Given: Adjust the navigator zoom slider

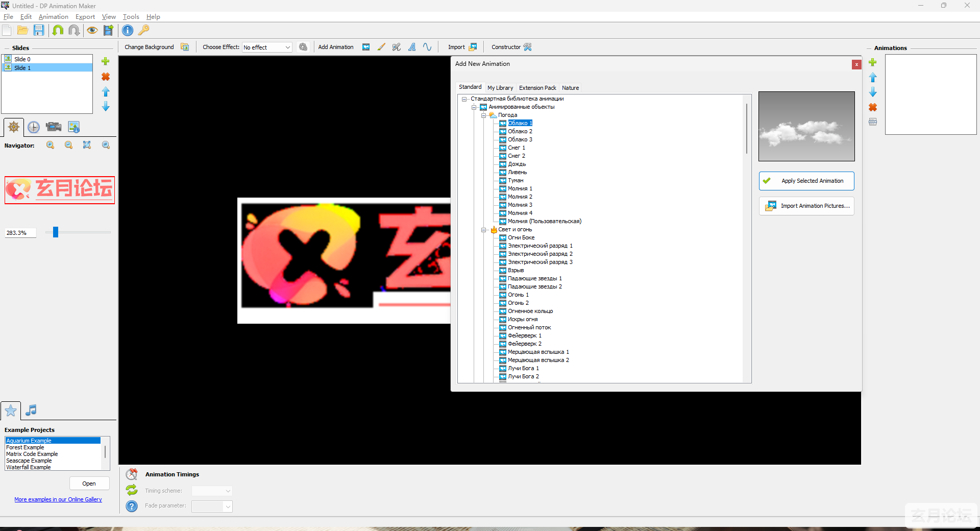Looking at the screenshot, I should [56, 232].
